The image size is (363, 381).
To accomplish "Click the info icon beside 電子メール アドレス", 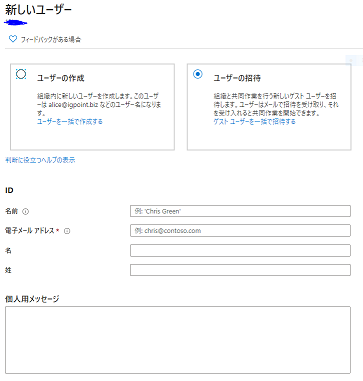I will point(67,231).
